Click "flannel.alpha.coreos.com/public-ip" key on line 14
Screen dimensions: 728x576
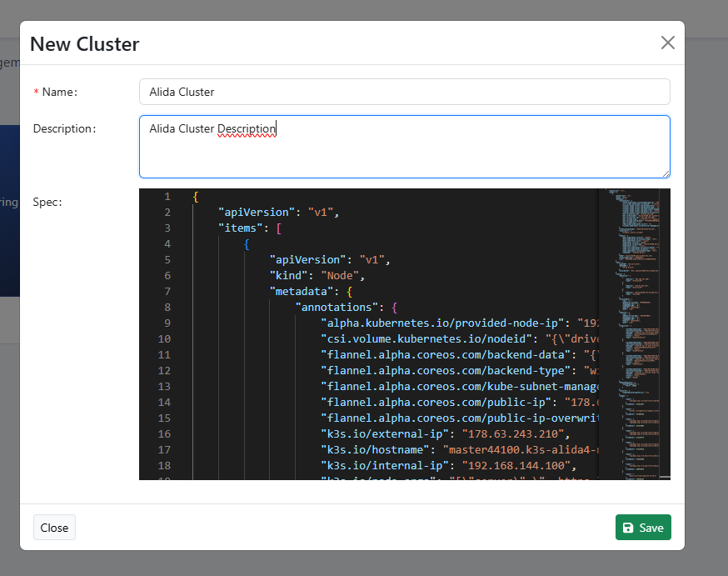click(x=436, y=402)
